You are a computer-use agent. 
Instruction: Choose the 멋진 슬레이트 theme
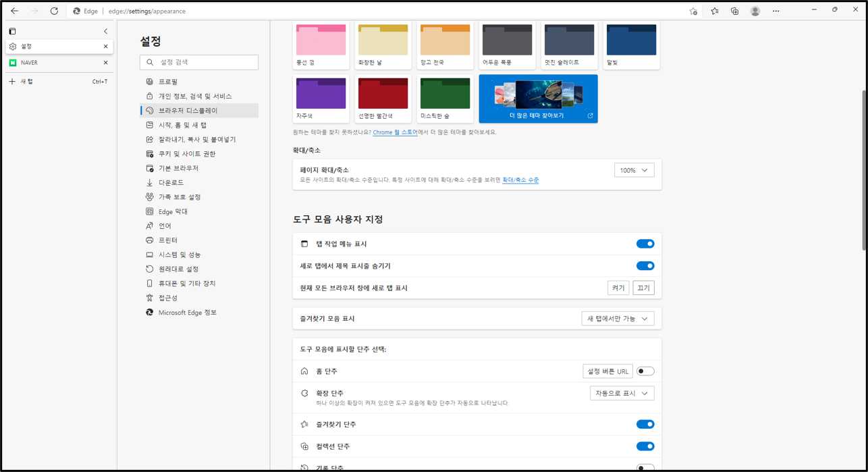tap(569, 45)
